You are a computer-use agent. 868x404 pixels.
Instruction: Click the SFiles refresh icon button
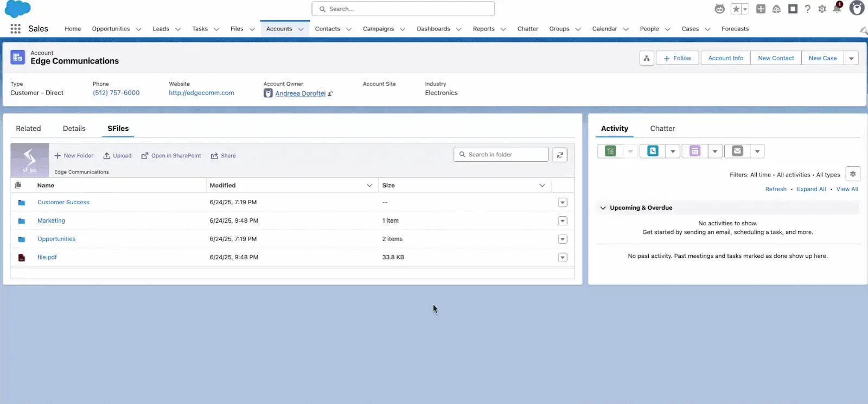tap(560, 155)
